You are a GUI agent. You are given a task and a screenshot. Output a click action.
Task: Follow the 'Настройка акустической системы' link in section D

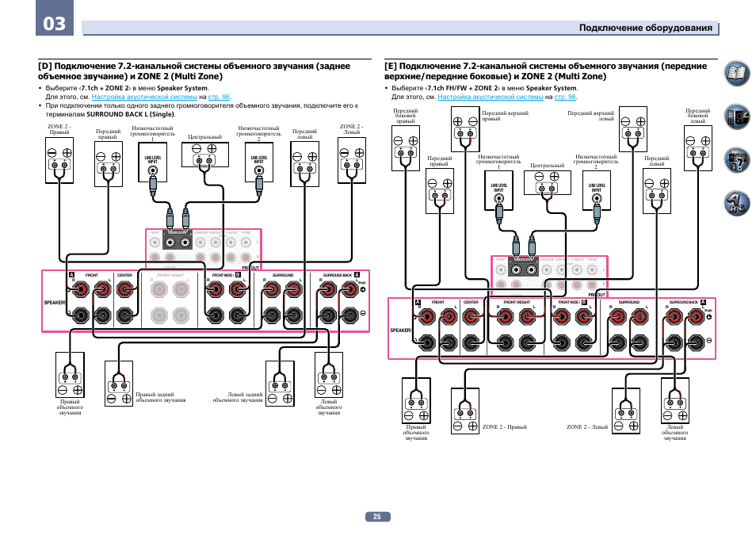[144, 97]
